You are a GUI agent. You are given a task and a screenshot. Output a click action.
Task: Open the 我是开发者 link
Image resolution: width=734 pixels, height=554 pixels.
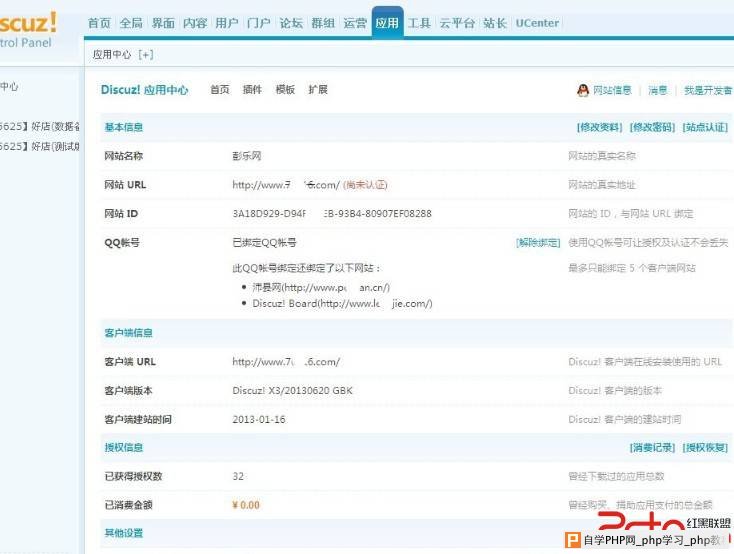click(x=708, y=90)
